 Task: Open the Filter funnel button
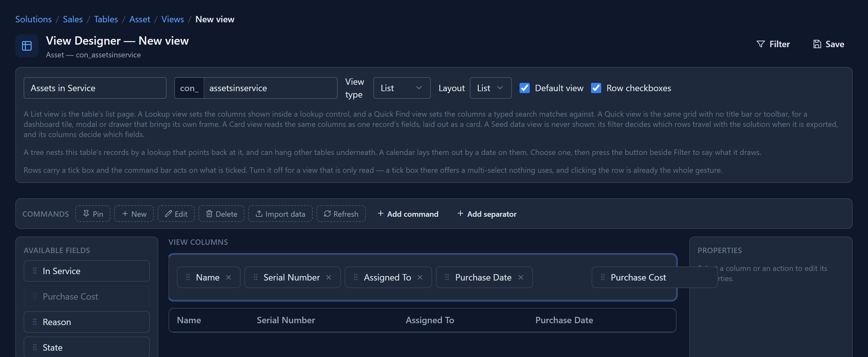click(x=773, y=44)
